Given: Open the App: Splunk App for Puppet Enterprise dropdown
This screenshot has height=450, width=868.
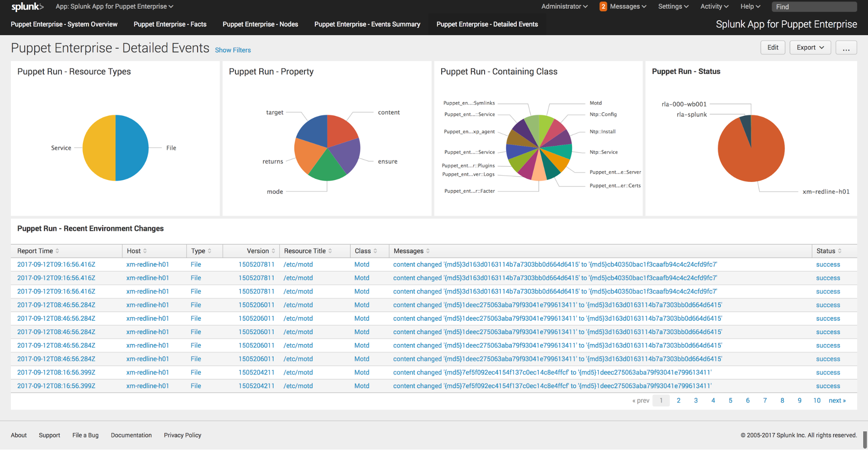Looking at the screenshot, I should tap(114, 7).
